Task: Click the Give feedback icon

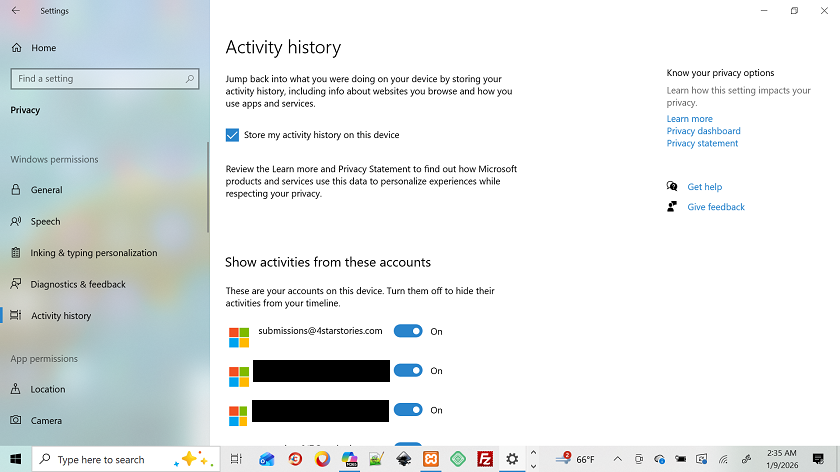Action: (672, 207)
